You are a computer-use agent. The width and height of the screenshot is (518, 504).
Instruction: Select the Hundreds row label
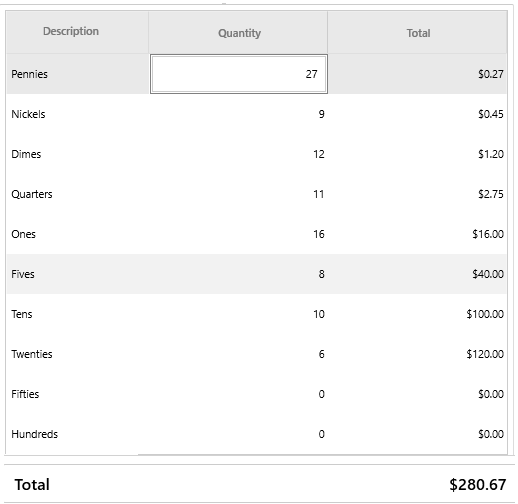point(34,434)
